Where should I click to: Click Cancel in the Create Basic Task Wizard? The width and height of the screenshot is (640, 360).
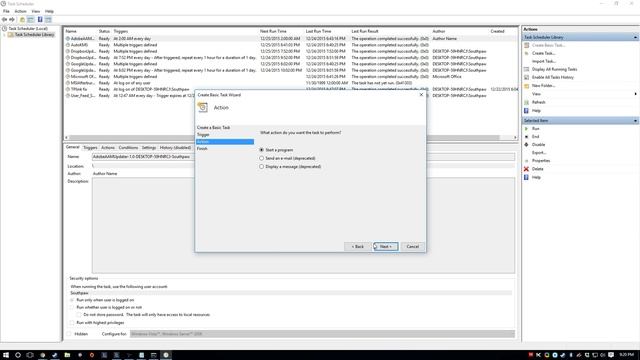(413, 247)
